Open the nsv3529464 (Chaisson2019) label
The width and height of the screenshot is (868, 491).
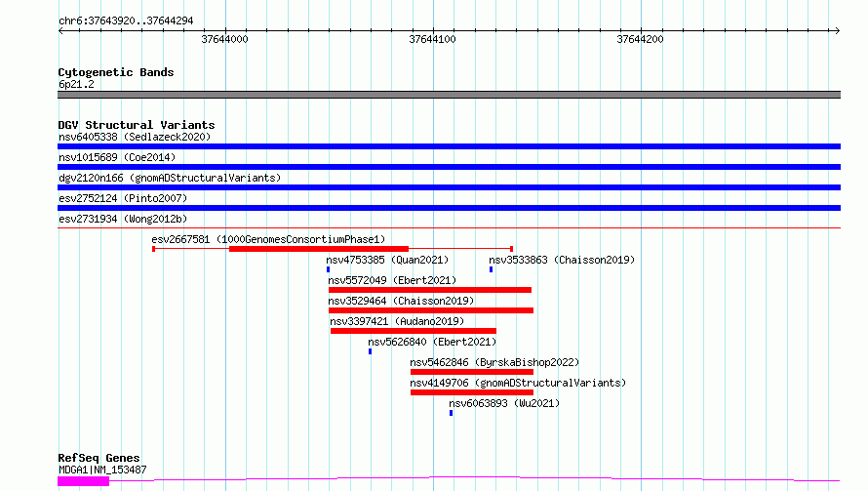point(401,301)
